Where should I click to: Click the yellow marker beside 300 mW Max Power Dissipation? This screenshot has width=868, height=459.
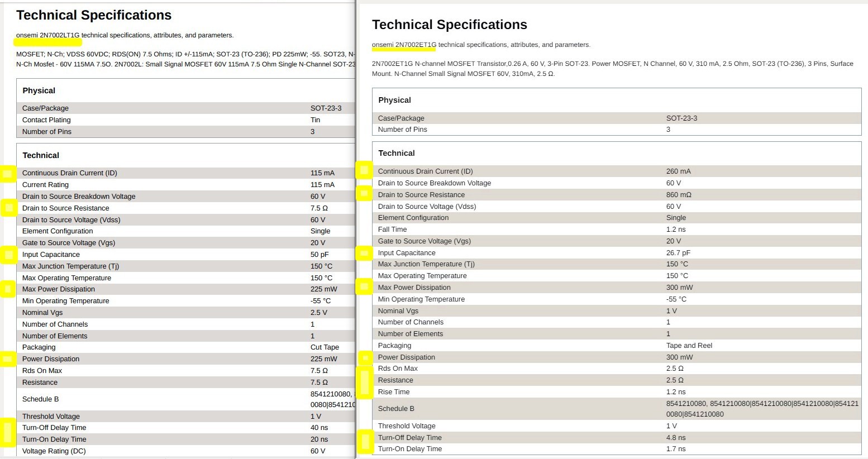[364, 287]
